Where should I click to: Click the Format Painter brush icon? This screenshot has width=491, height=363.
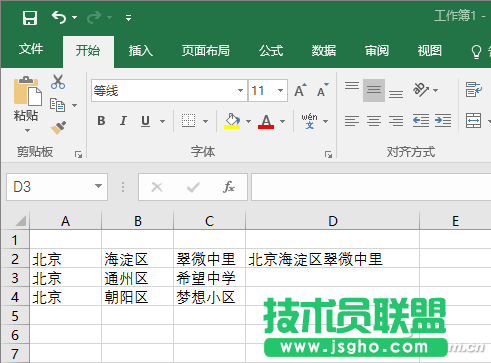[x=58, y=128]
